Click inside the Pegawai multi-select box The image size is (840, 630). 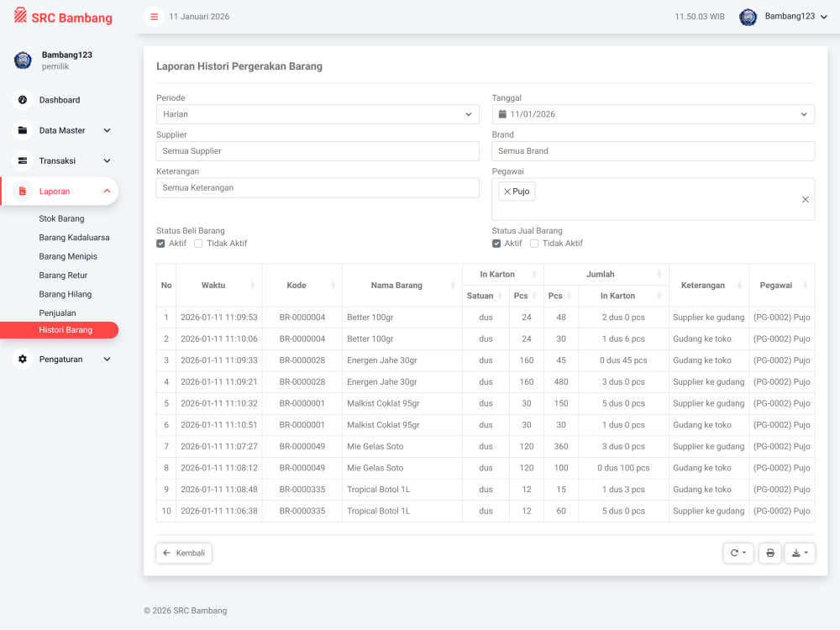(x=653, y=199)
